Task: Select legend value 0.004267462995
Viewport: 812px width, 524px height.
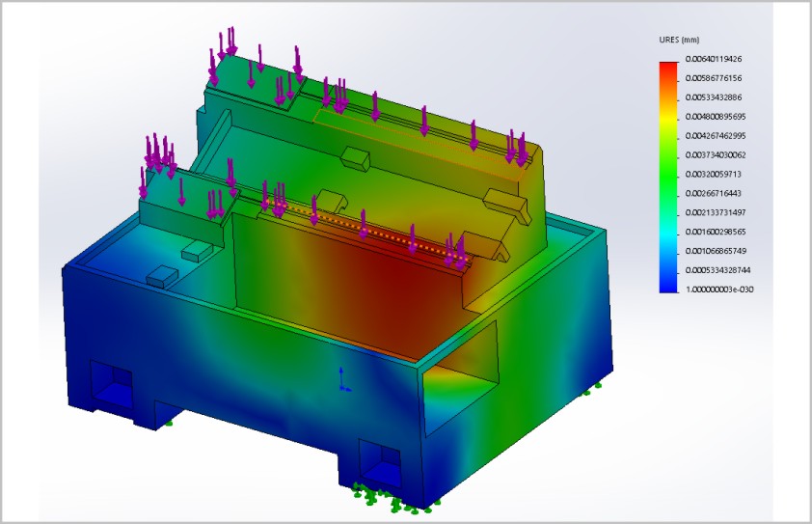Action: (716, 136)
